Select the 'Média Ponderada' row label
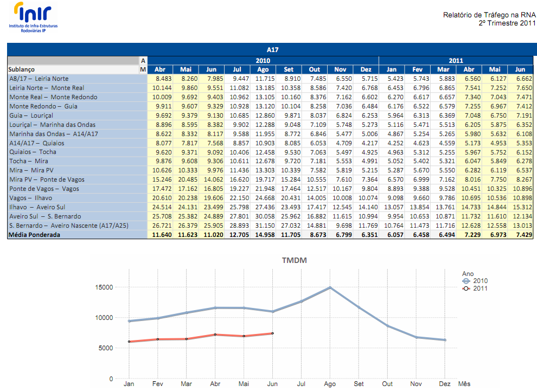The height and width of the screenshot is (392, 537). (34, 235)
